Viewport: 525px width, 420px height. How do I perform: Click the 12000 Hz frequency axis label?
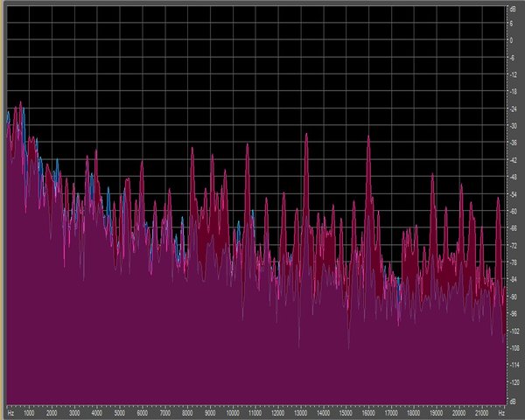pos(278,413)
